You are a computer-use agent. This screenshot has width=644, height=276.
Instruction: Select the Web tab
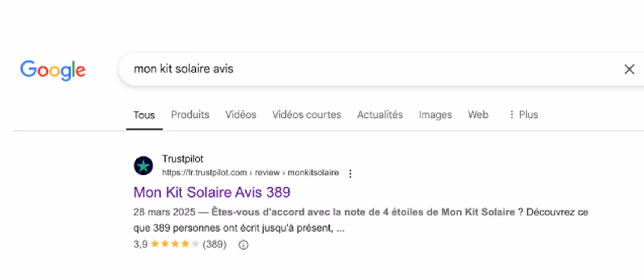click(478, 115)
